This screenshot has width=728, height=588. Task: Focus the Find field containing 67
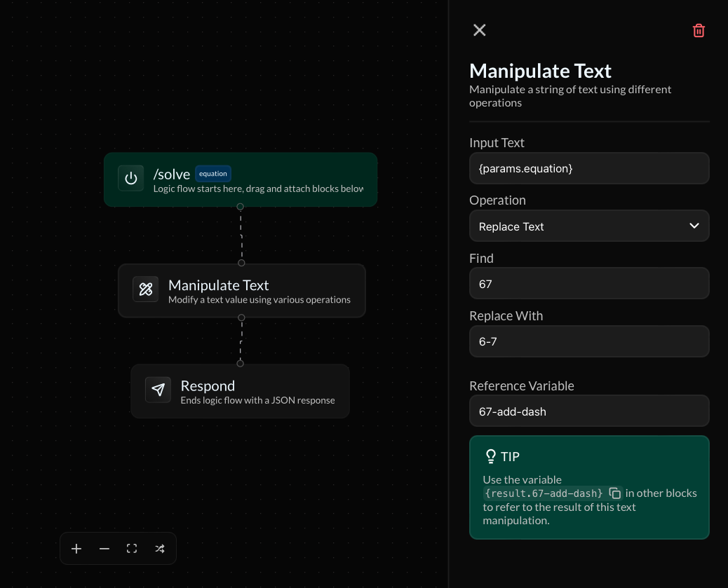(x=589, y=284)
